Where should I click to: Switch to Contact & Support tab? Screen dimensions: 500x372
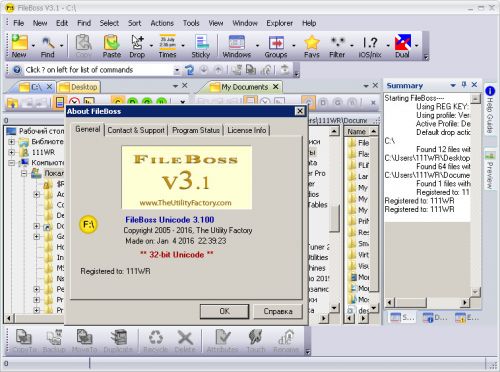click(136, 130)
